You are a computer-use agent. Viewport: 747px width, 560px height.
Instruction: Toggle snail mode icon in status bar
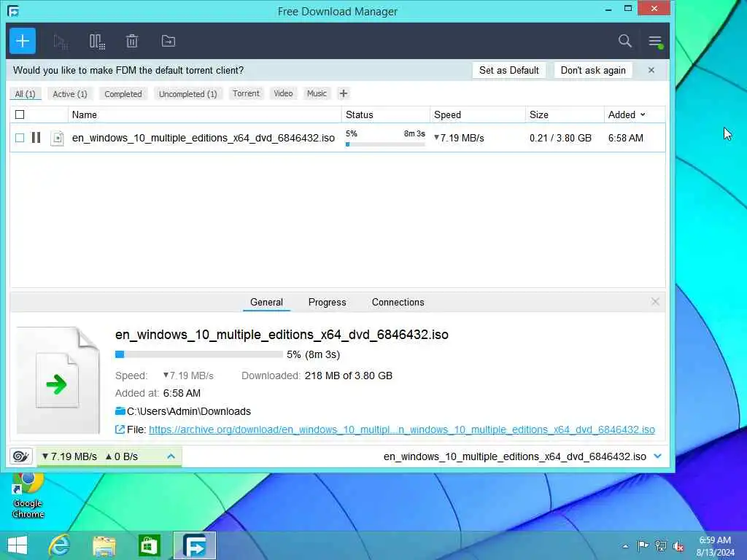pos(20,456)
